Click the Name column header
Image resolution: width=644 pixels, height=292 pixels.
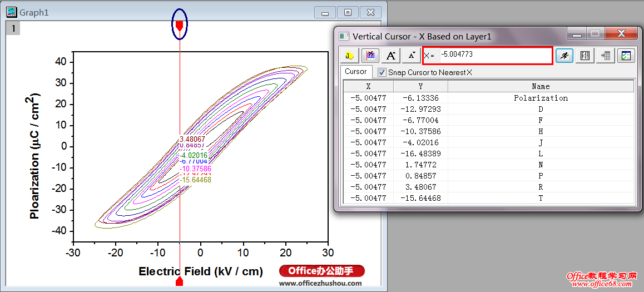[540, 86]
